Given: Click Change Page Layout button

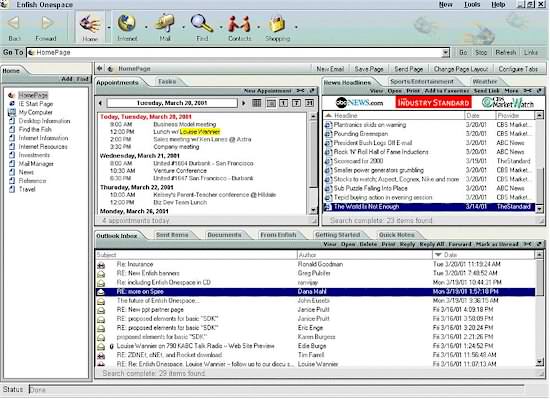Looking at the screenshot, I should pos(461,69).
